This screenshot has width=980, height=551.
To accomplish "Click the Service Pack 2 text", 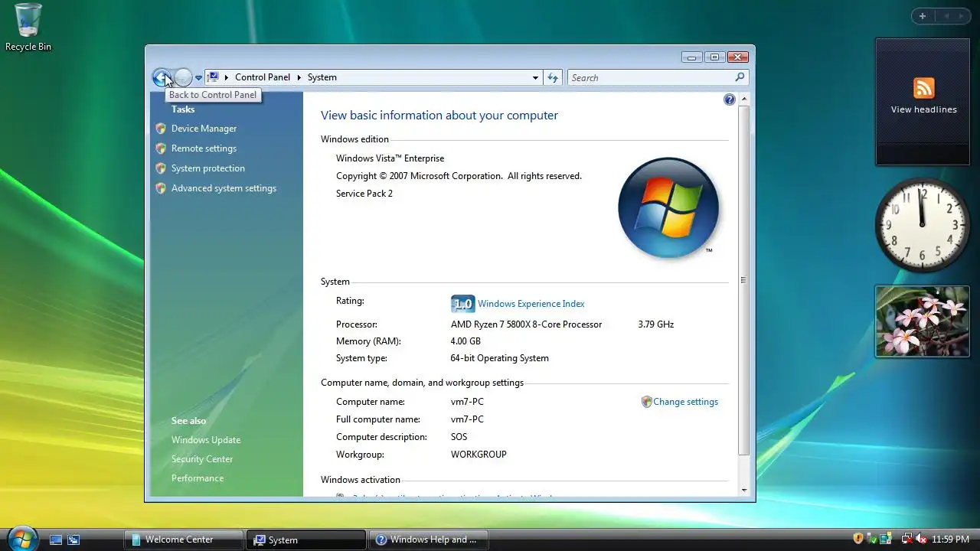I will pos(364,194).
